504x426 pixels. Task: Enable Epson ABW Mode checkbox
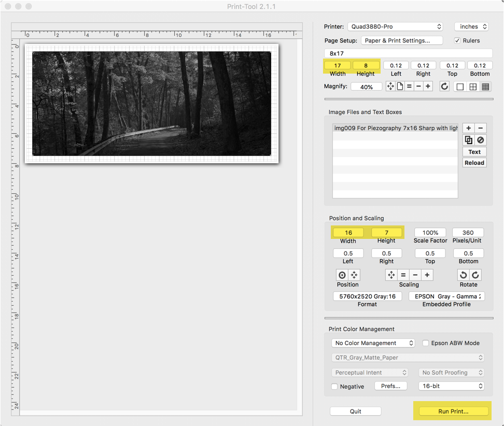tap(426, 343)
